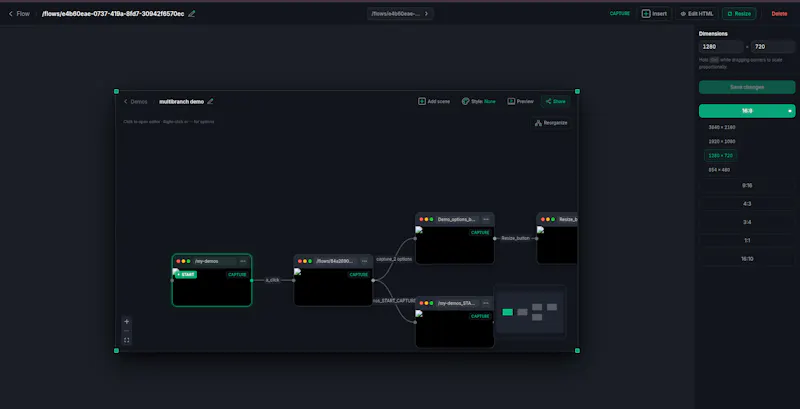Click the /flows/84a2890 node title
Screen dimensions: 800x409
coord(334,261)
